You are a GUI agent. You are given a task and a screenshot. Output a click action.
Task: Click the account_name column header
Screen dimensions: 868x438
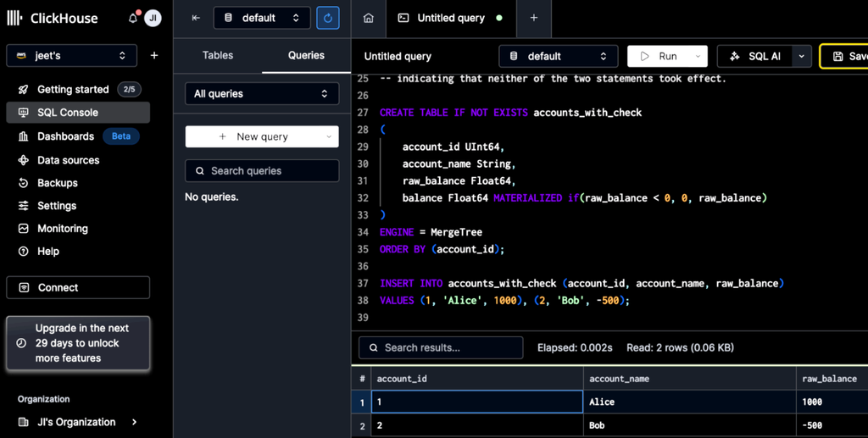690,379
